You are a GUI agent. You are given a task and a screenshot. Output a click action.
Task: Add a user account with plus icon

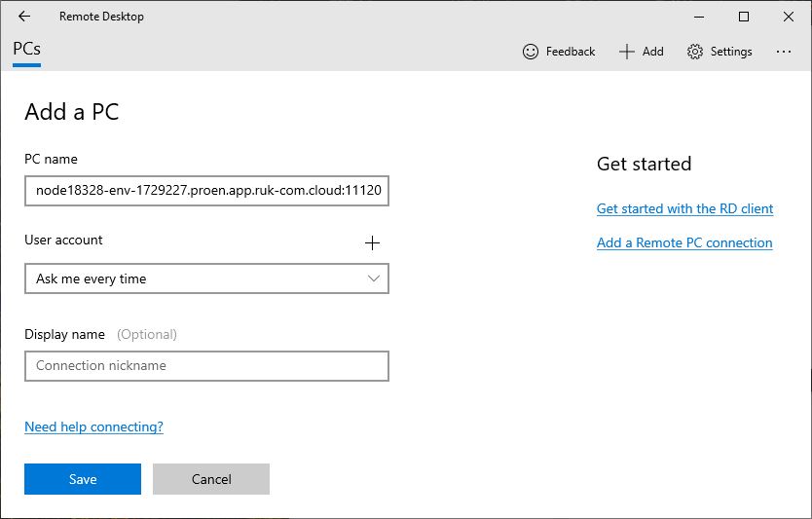[372, 242]
